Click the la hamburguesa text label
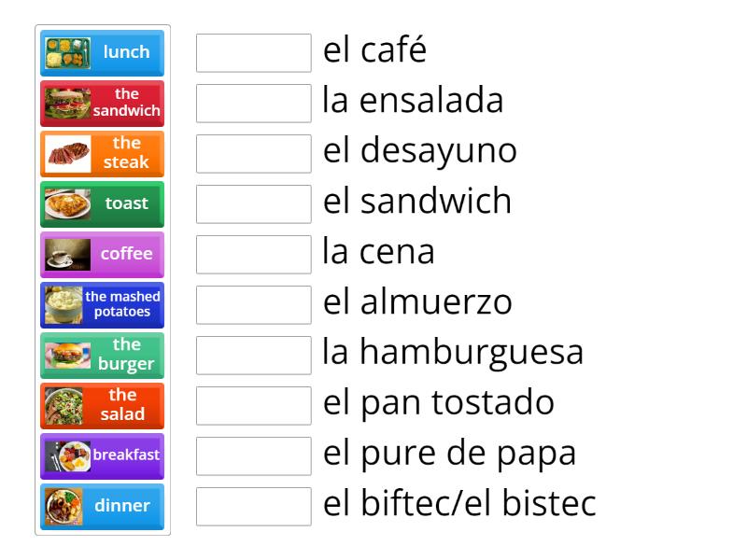Viewport: 747px width, 560px height. point(452,353)
